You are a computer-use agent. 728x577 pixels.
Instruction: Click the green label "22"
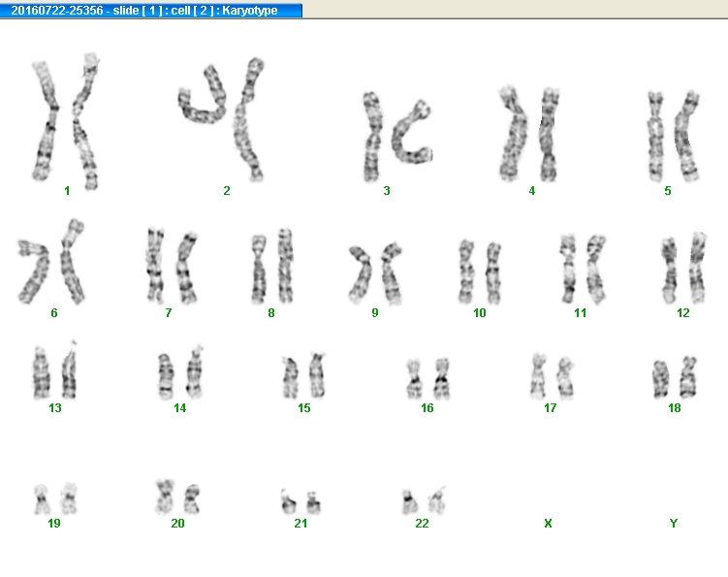coord(422,524)
